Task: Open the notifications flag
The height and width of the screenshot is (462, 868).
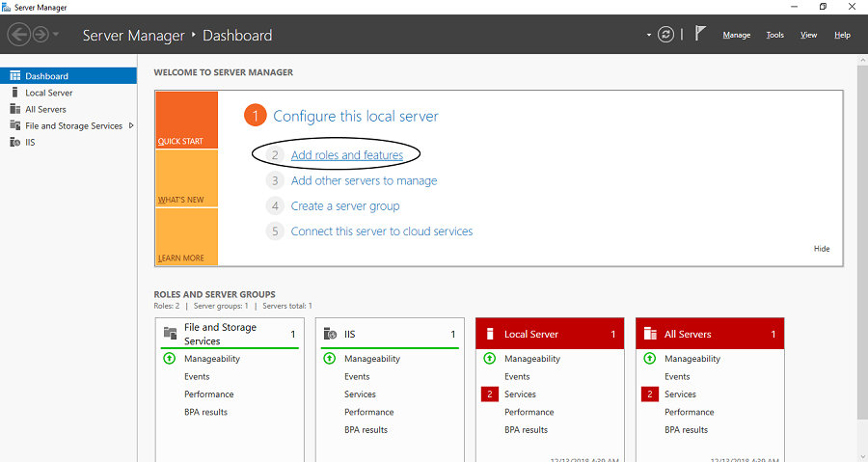Action: [x=700, y=33]
